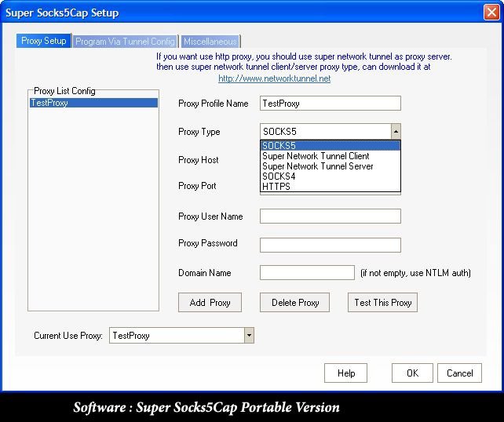Close the Super Socks5Cap Setup dialog
504x422 pixels.
point(491,13)
